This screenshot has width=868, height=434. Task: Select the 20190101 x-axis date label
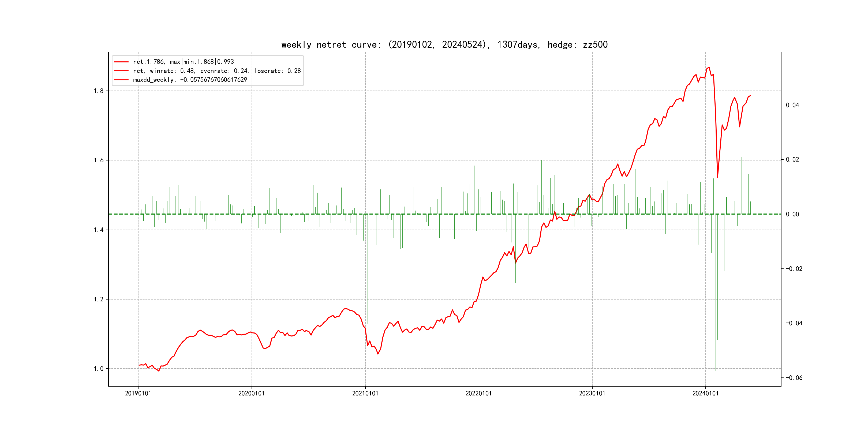138,394
